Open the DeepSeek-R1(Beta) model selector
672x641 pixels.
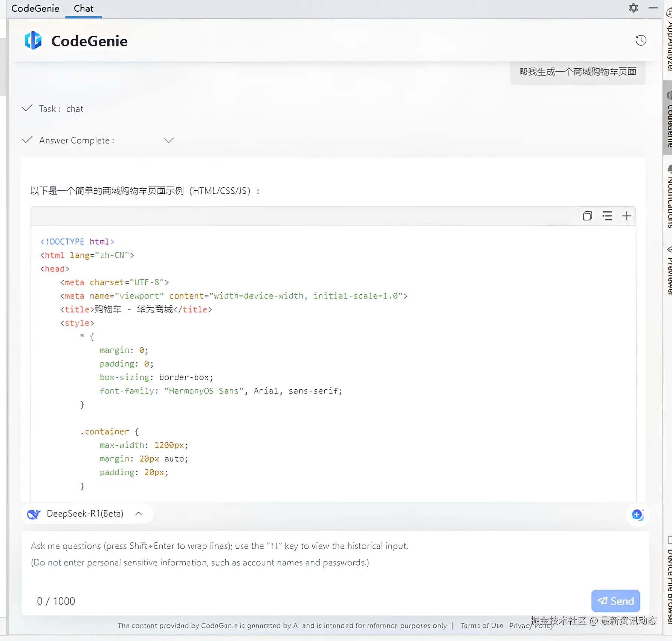click(x=87, y=514)
